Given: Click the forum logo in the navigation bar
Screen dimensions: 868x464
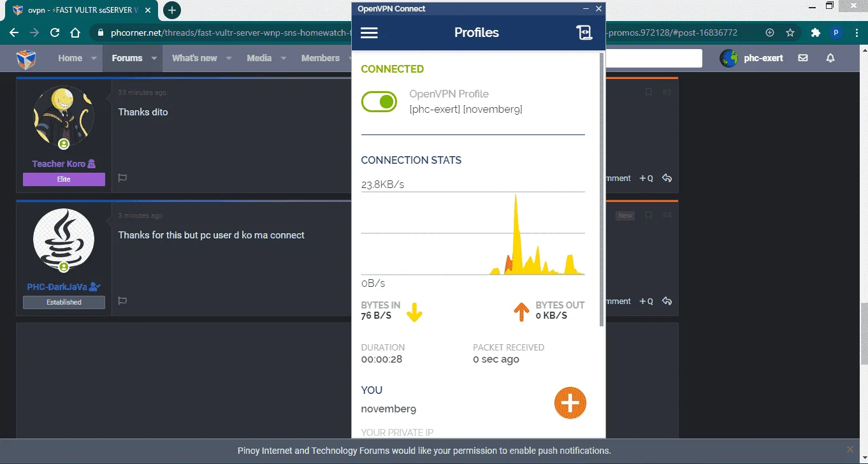Looking at the screenshot, I should (x=26, y=59).
